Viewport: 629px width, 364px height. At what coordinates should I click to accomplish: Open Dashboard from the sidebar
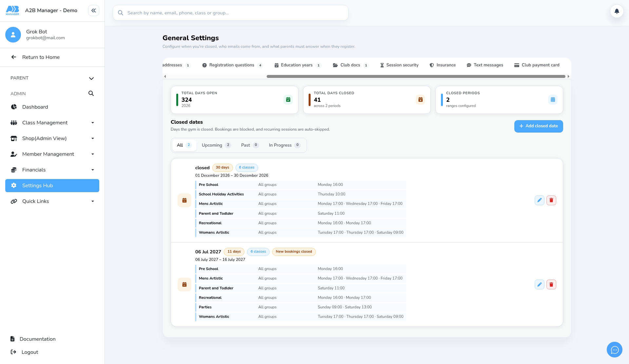(52, 107)
